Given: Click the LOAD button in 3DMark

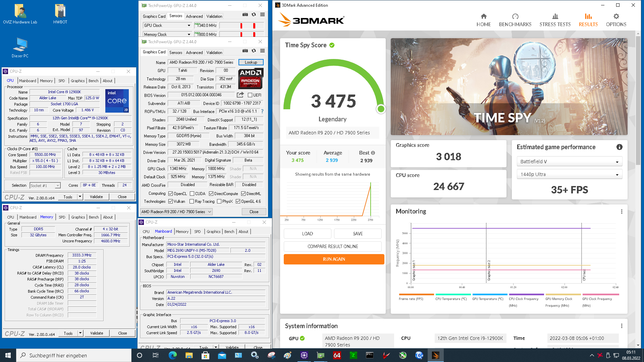Looking at the screenshot, I should (308, 234).
